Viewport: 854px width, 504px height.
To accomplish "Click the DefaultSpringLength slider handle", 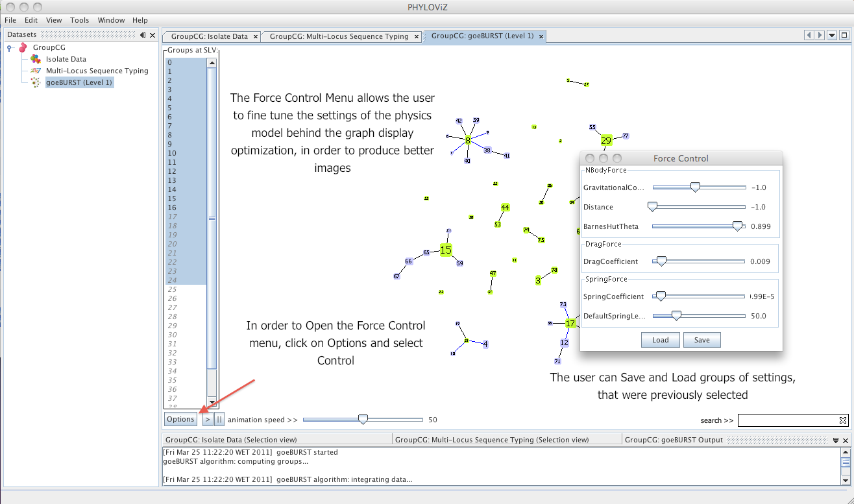I will (676, 316).
